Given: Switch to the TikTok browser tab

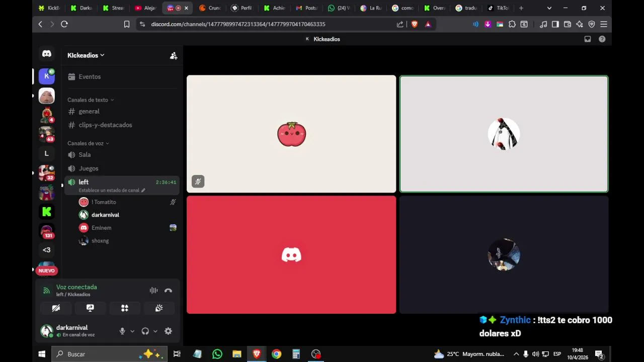Looking at the screenshot, I should pos(499,8).
